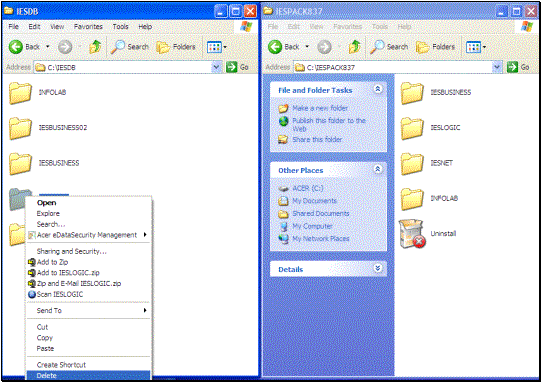Open Back history dropdown in IESDB window

[48, 47]
